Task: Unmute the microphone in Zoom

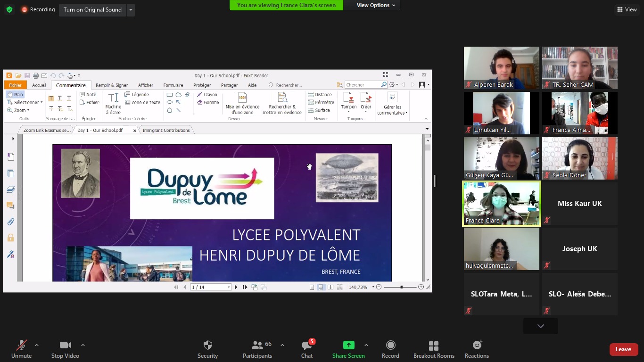Action: [x=21, y=350]
